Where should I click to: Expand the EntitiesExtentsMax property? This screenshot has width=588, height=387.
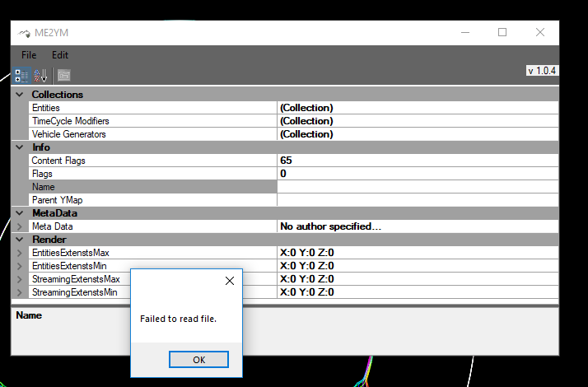click(20, 253)
